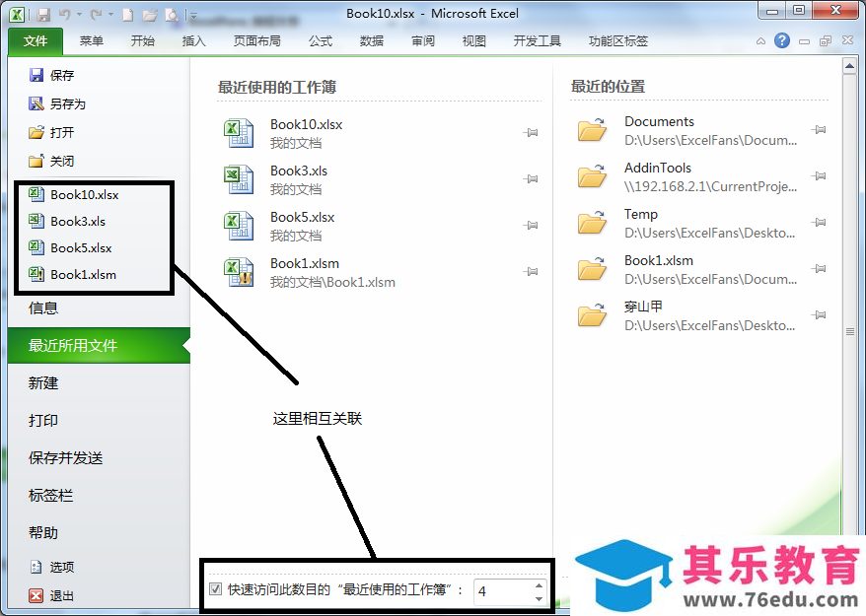Image resolution: width=866 pixels, height=616 pixels.
Task: Pin Book1.xlsm to recent workbooks
Action: tap(531, 272)
